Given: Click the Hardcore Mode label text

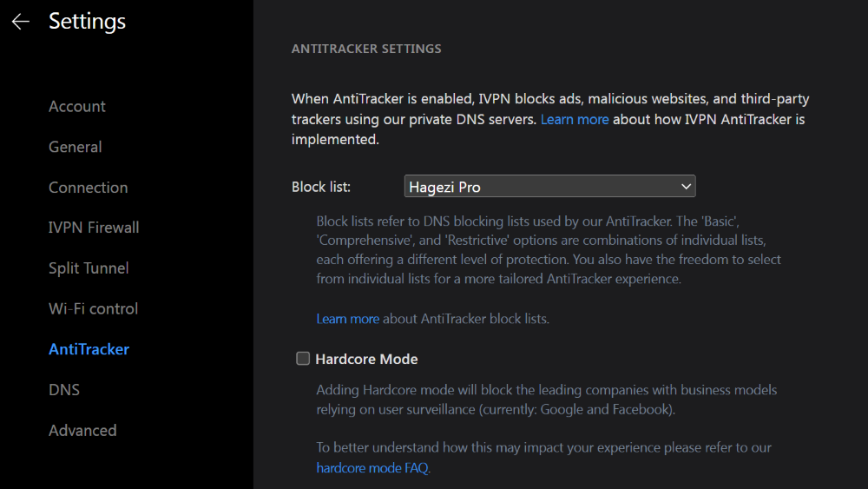Looking at the screenshot, I should [366, 359].
